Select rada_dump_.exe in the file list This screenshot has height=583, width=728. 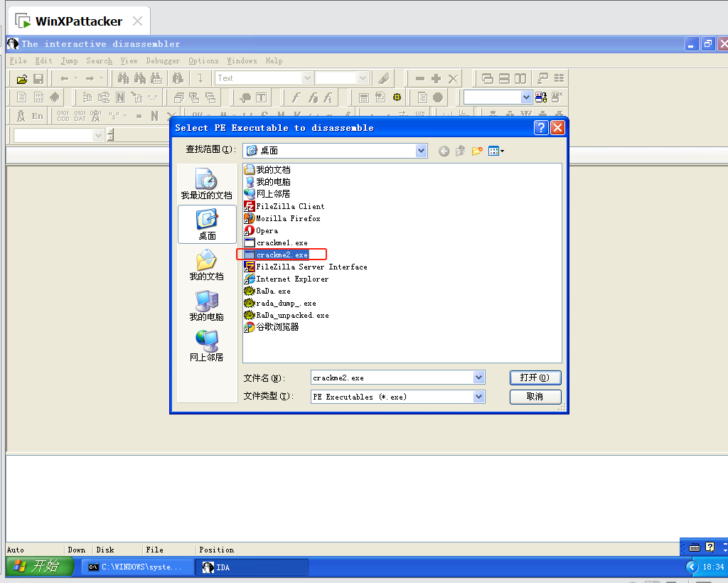pyautogui.click(x=280, y=303)
